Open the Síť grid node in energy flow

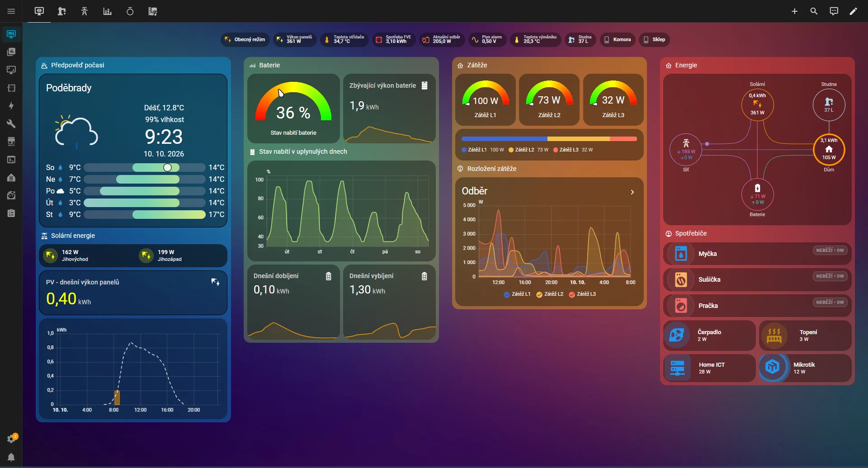click(x=686, y=150)
